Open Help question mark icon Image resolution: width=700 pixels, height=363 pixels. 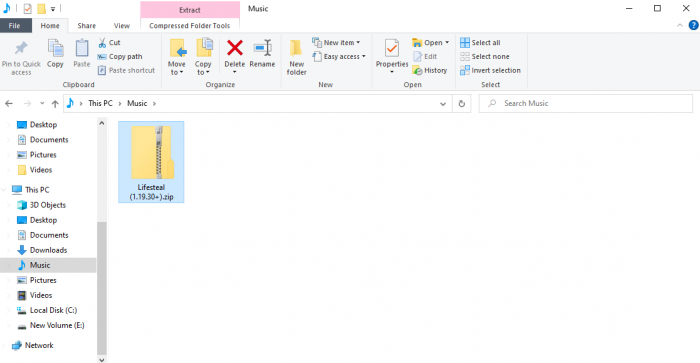tap(693, 25)
